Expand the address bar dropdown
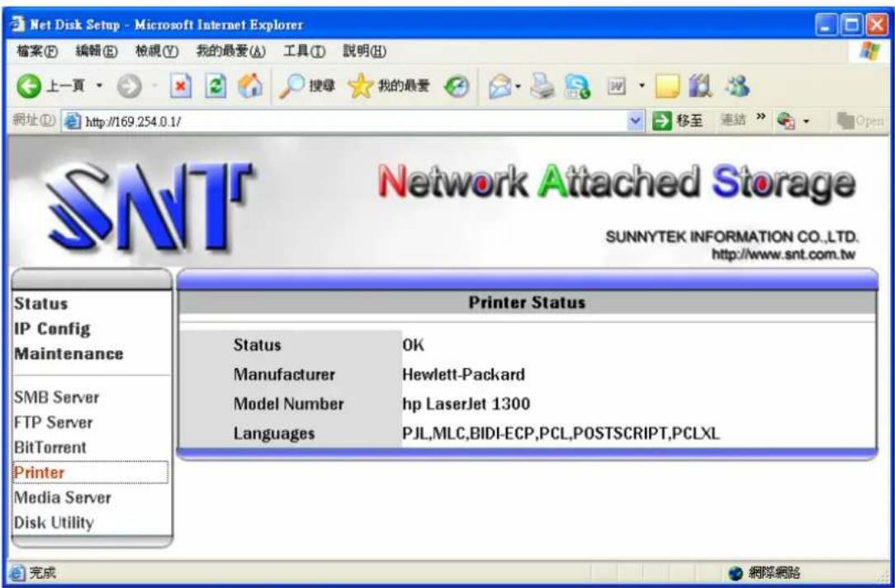This screenshot has height=588, width=895. (x=635, y=121)
